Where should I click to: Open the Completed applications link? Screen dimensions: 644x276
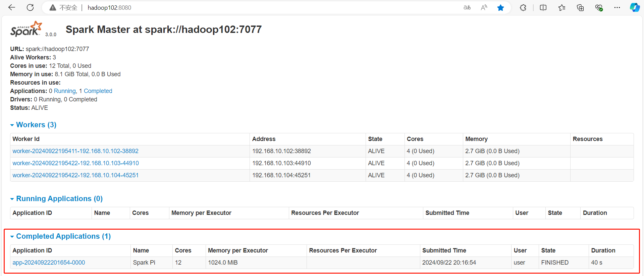pyautogui.click(x=98, y=91)
